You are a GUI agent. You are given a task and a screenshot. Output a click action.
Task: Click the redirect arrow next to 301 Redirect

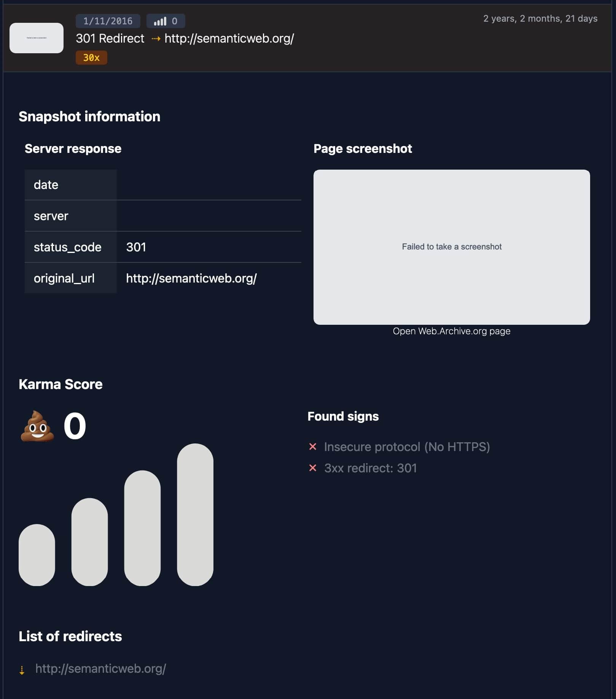pos(156,38)
